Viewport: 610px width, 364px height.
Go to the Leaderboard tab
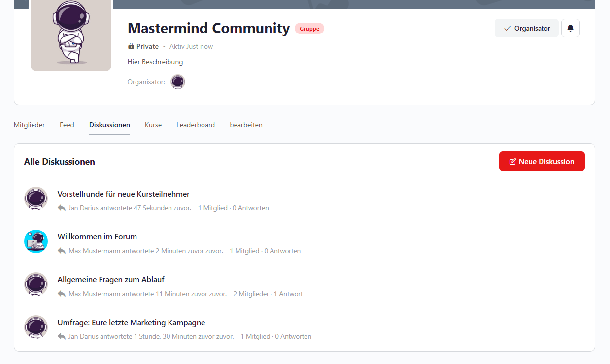pyautogui.click(x=196, y=125)
